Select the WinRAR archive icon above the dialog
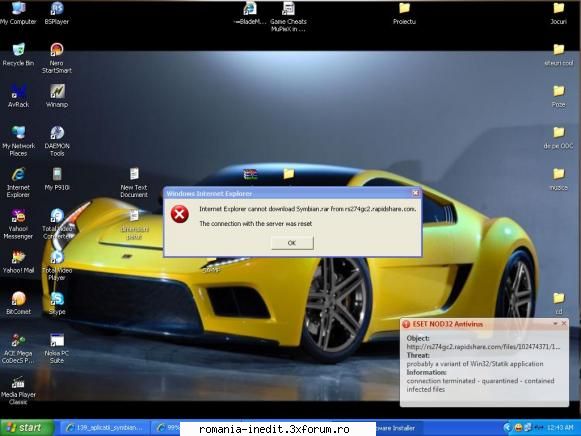581x436 pixels. (250, 174)
